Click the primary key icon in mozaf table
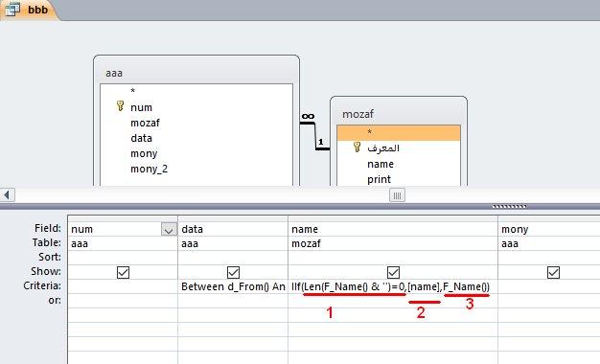The width and height of the screenshot is (600, 364). 357,147
